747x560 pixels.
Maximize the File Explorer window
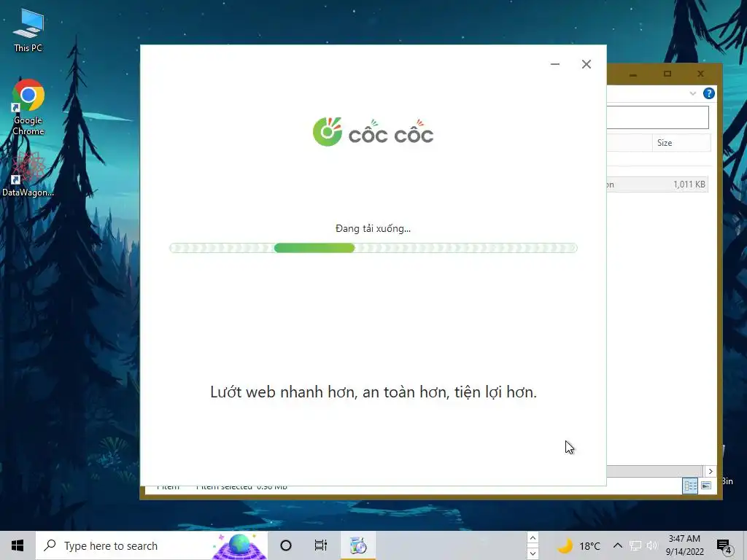click(x=667, y=74)
